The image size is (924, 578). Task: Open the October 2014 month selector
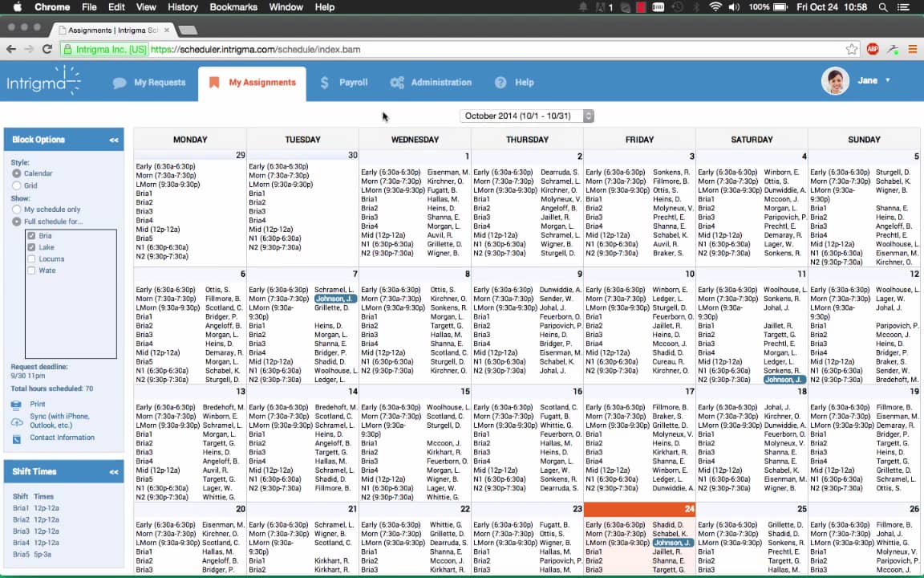pyautogui.click(x=527, y=116)
